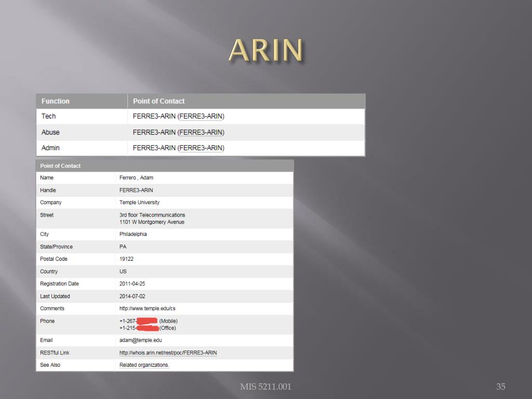Viewport: 532px width, 399px height.
Task: Click the Phone field label
Action: 47,321
